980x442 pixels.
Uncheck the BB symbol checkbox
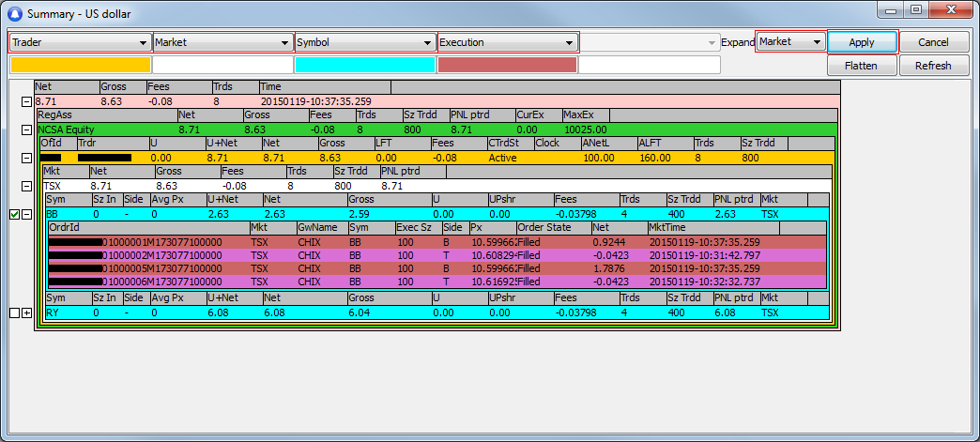pyautogui.click(x=13, y=214)
